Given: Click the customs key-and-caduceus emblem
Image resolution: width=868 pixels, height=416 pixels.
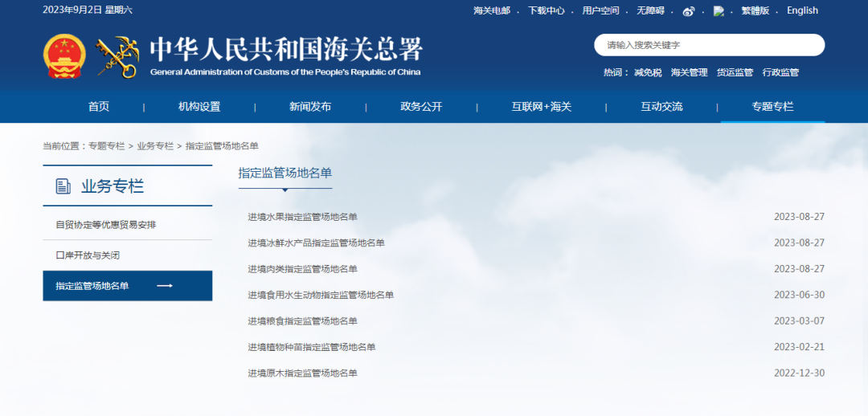Looking at the screenshot, I should (x=117, y=57).
